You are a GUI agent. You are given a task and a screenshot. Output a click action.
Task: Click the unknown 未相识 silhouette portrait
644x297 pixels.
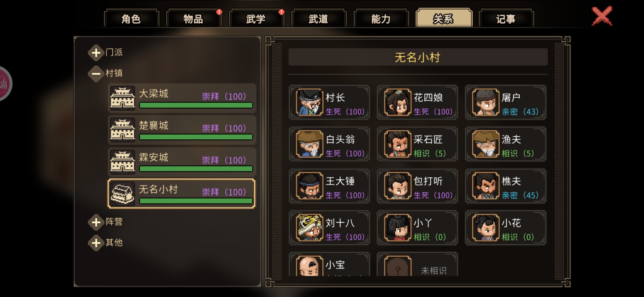click(397, 266)
